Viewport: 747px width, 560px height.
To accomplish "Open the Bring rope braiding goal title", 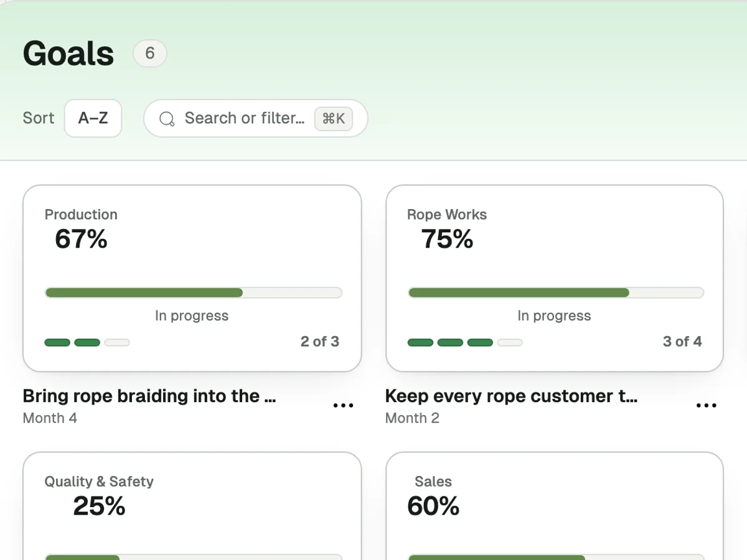I will (149, 396).
